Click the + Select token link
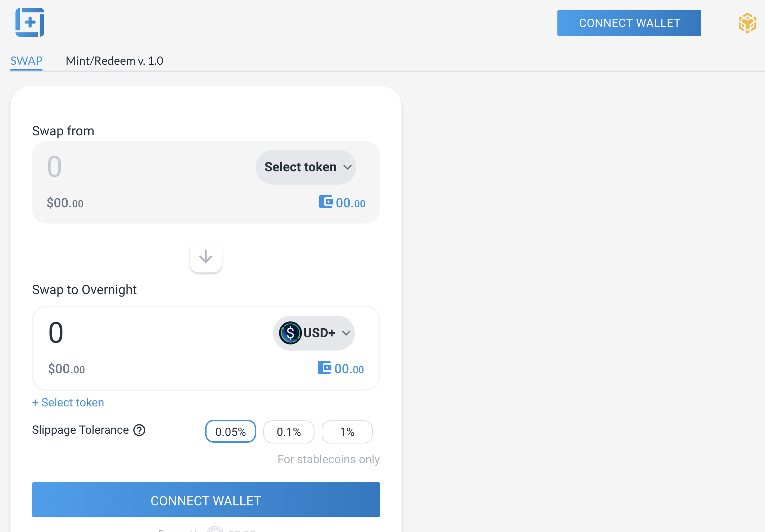Image resolution: width=765 pixels, height=532 pixels. click(68, 402)
